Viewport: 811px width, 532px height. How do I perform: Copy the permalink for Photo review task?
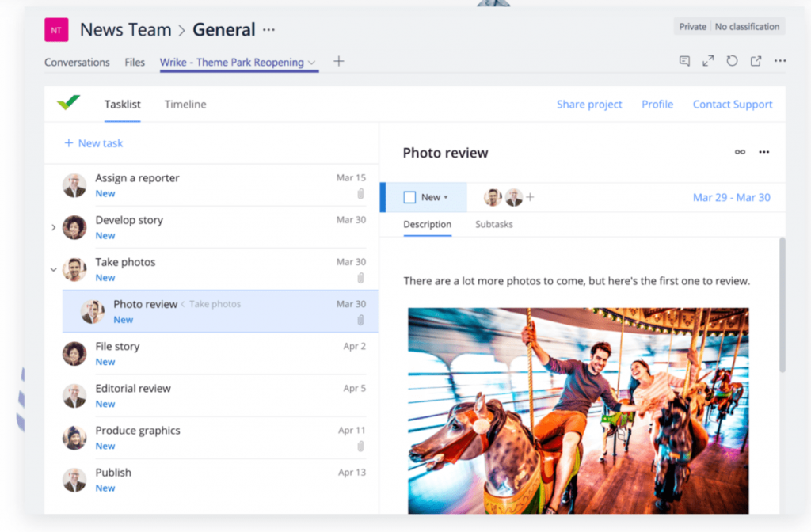[740, 151]
